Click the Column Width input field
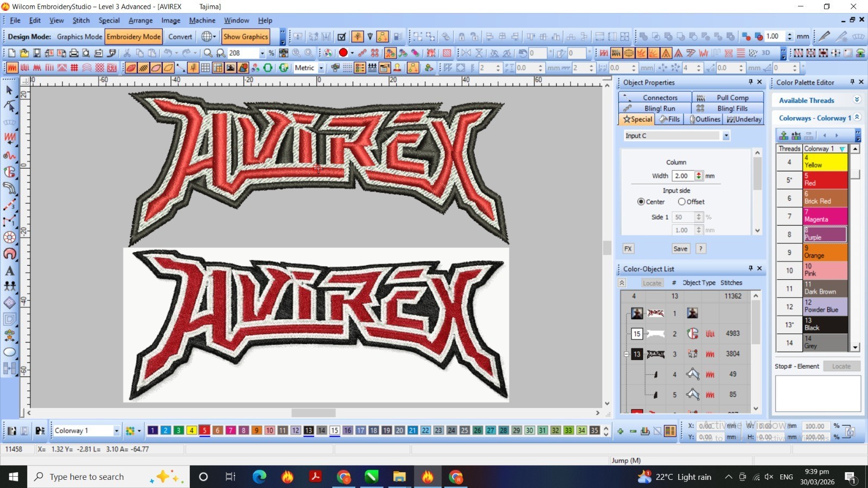868x488 pixels. pos(683,176)
